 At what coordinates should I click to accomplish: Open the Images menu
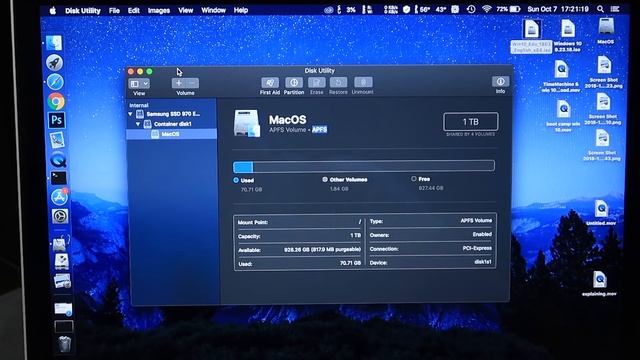pos(159,11)
